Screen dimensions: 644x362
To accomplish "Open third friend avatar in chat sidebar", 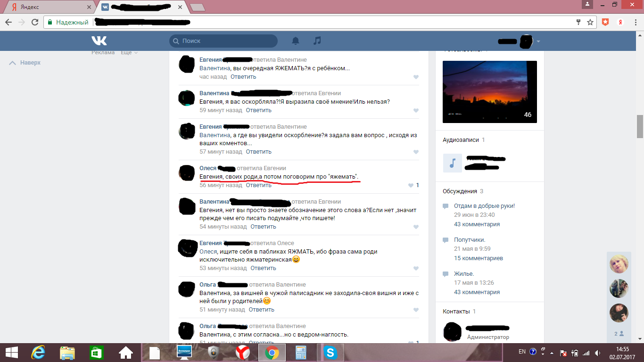I will click(x=619, y=313).
